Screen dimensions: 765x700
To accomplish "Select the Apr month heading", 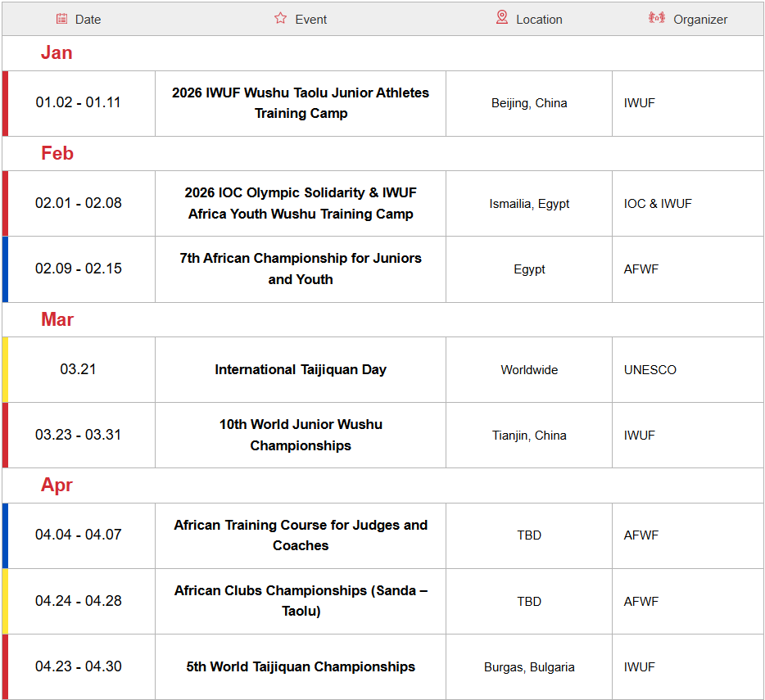I will (x=57, y=485).
